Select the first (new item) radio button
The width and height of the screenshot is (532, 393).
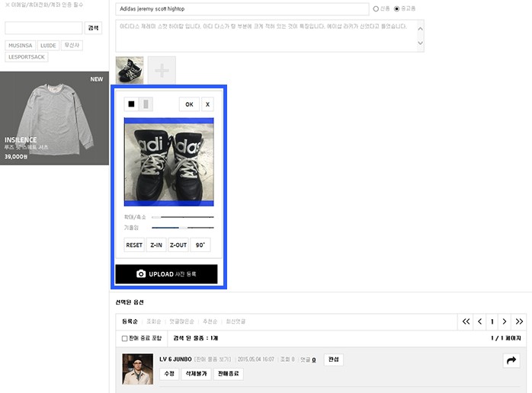click(x=376, y=9)
